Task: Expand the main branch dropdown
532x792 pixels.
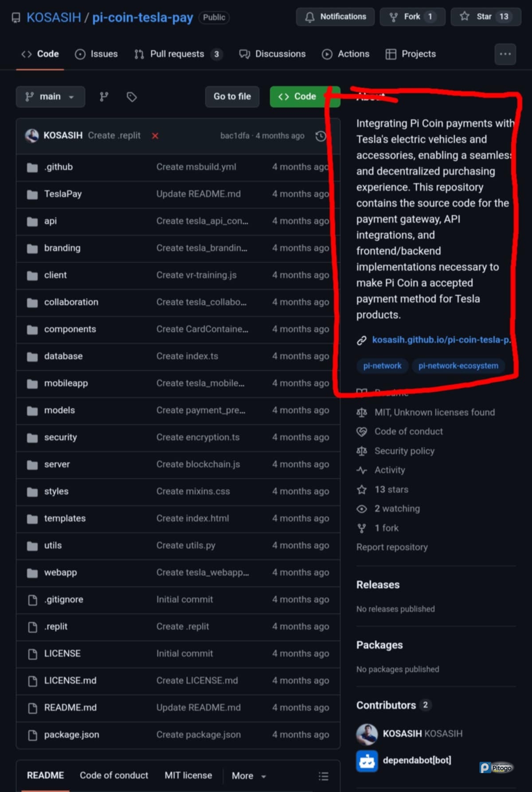Action: [50, 97]
